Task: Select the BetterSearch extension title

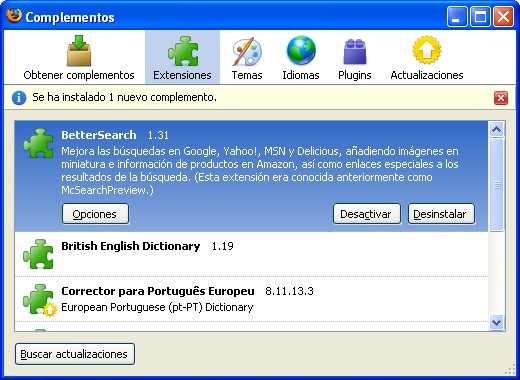Action: click(99, 135)
